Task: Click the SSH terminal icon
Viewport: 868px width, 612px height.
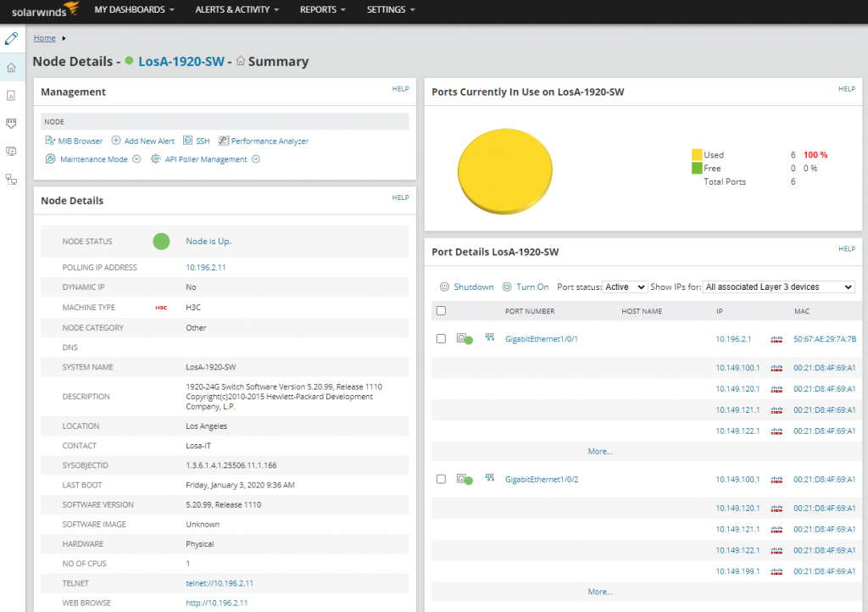Action: (x=187, y=141)
